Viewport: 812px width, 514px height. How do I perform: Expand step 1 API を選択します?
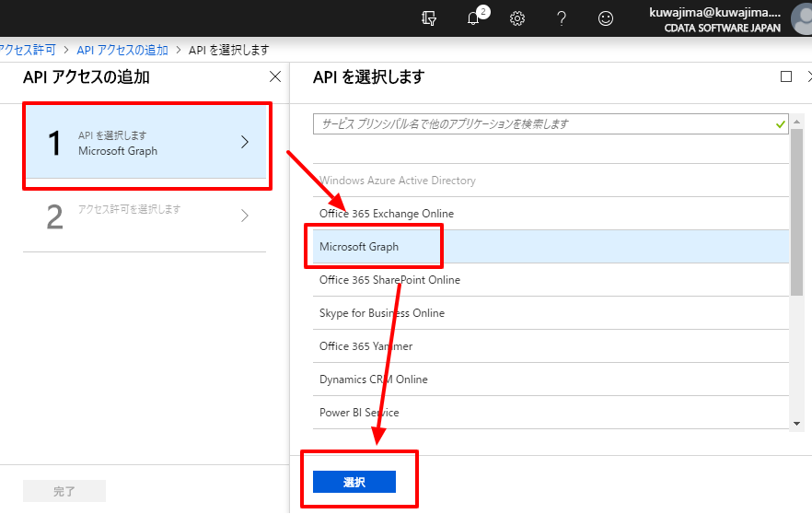pyautogui.click(x=146, y=143)
